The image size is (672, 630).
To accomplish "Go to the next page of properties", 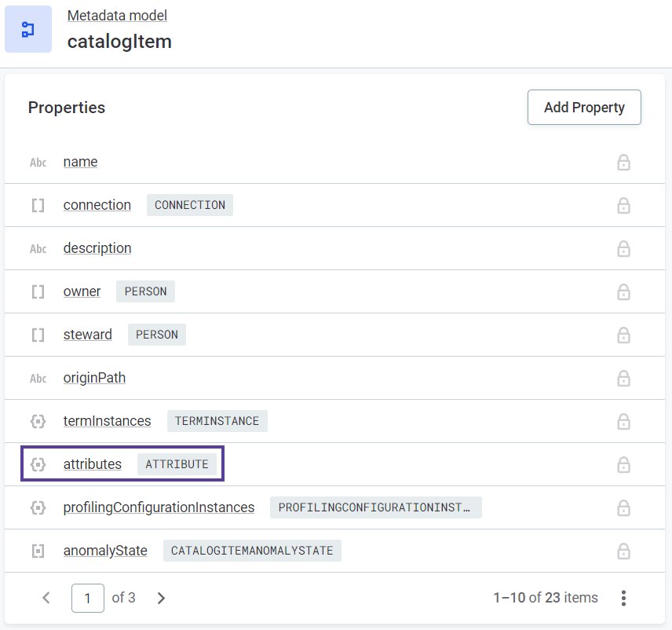I will [162, 599].
